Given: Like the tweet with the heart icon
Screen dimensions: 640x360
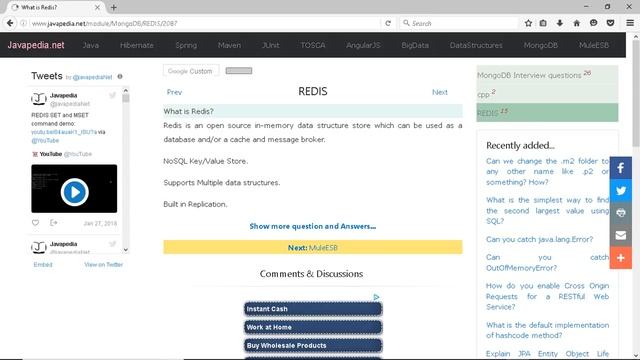Looking at the screenshot, I should (36, 223).
